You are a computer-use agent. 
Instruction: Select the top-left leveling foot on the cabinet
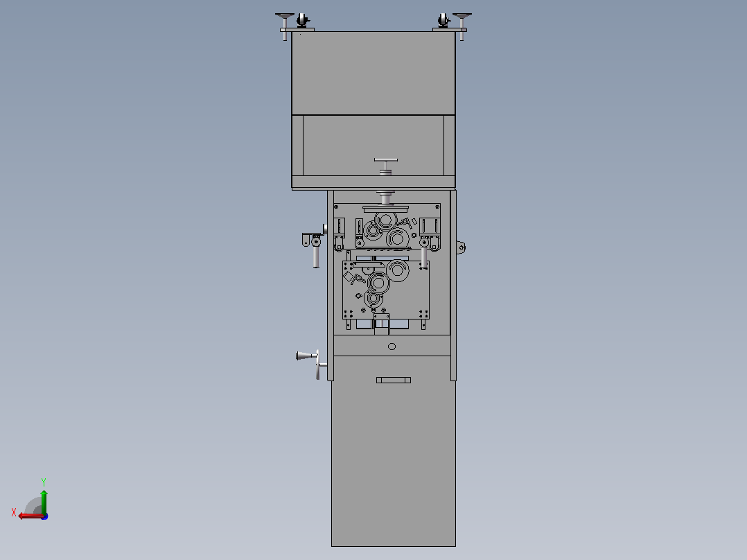coord(285,26)
